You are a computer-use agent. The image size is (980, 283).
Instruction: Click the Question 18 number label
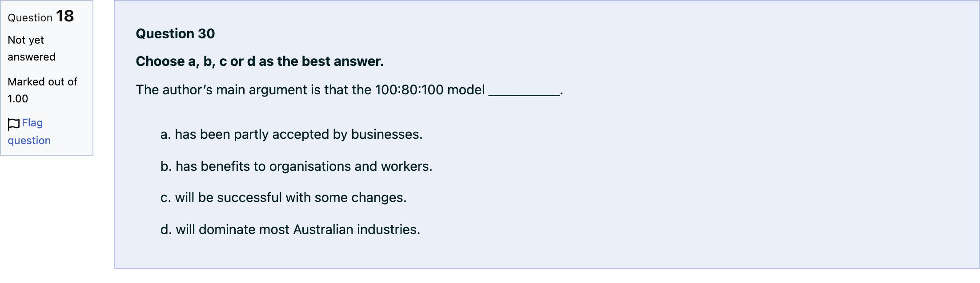coord(41,16)
